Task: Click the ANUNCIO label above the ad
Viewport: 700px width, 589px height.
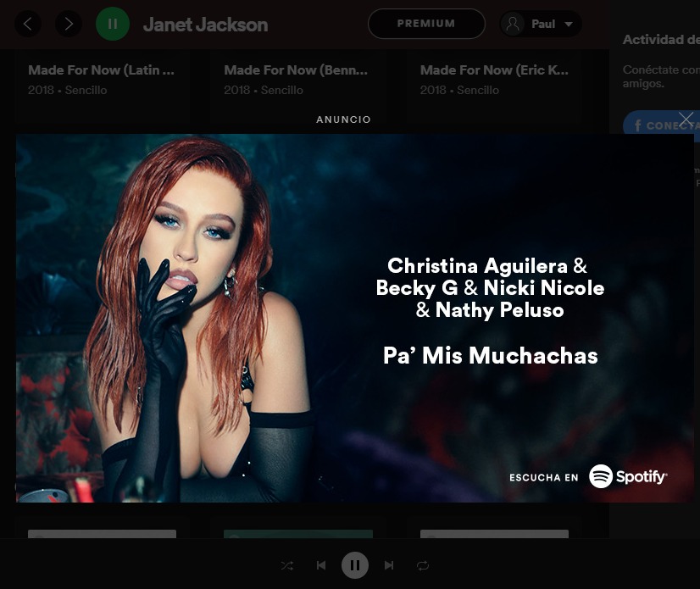Action: (343, 119)
